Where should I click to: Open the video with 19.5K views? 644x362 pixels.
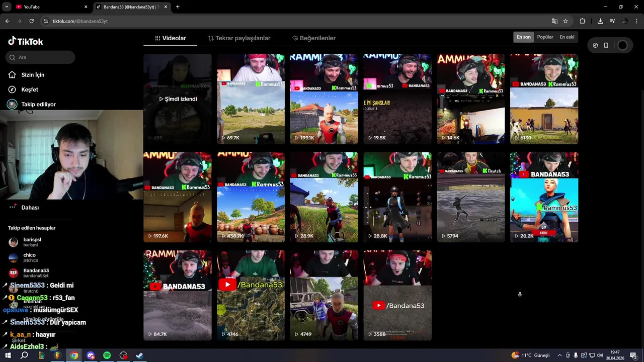click(397, 99)
